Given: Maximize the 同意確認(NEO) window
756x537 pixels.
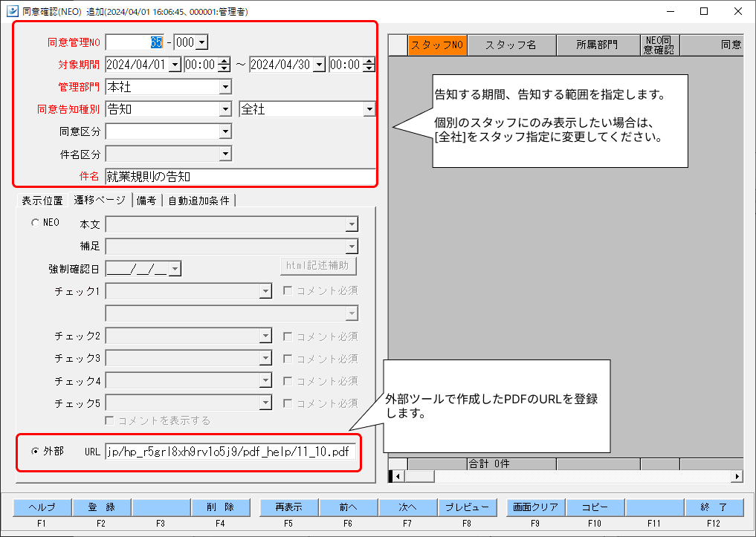Looking at the screenshot, I should (704, 11).
